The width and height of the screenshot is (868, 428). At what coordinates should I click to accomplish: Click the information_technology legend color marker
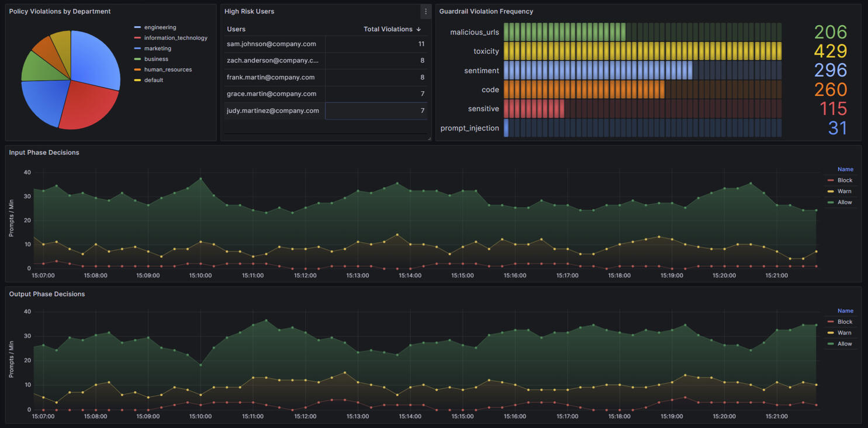tap(137, 38)
